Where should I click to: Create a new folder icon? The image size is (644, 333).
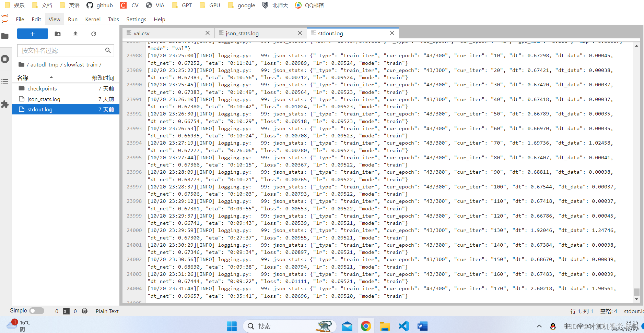tap(58, 34)
